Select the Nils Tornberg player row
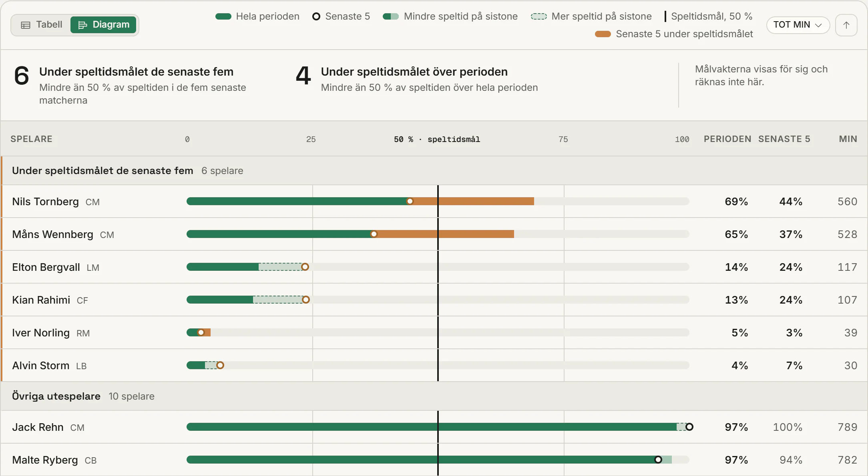The width and height of the screenshot is (868, 476). coord(434,201)
